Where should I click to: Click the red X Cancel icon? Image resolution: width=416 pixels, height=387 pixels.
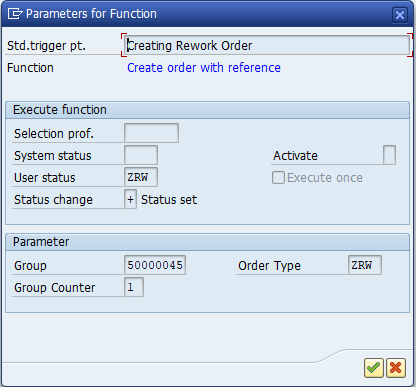click(x=396, y=368)
